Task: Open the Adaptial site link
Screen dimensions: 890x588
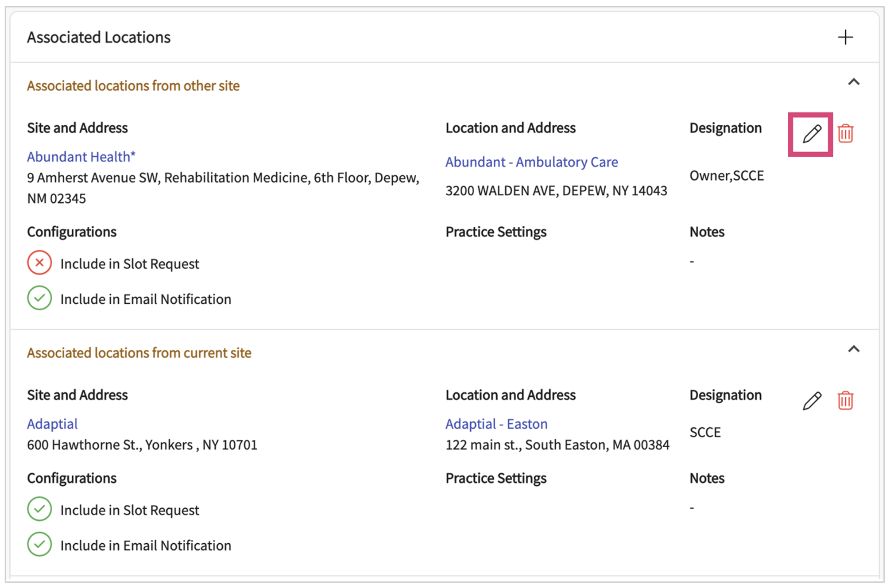Action: pos(52,424)
